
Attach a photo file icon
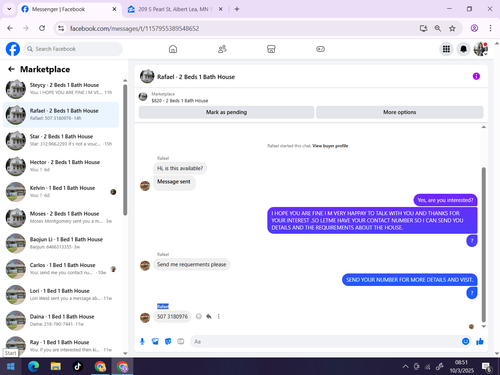pyautogui.click(x=155, y=341)
